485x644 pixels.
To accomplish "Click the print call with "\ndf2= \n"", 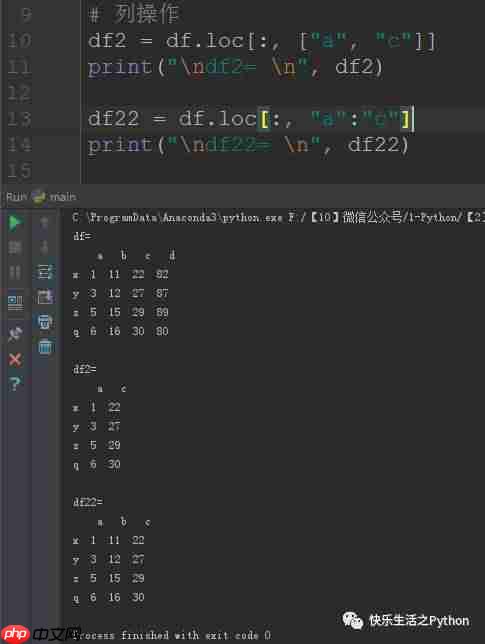I will click(x=235, y=67).
